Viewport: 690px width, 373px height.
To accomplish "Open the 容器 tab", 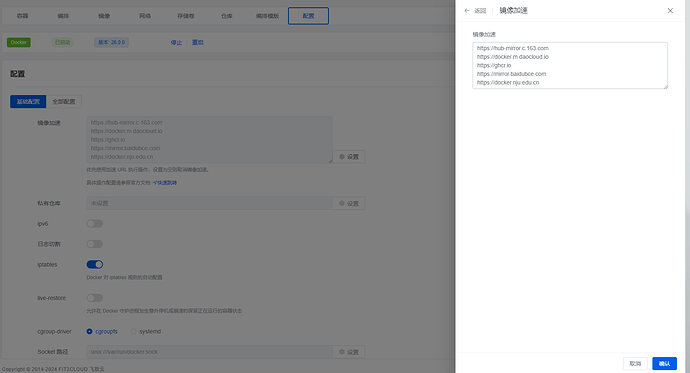I will pos(22,16).
